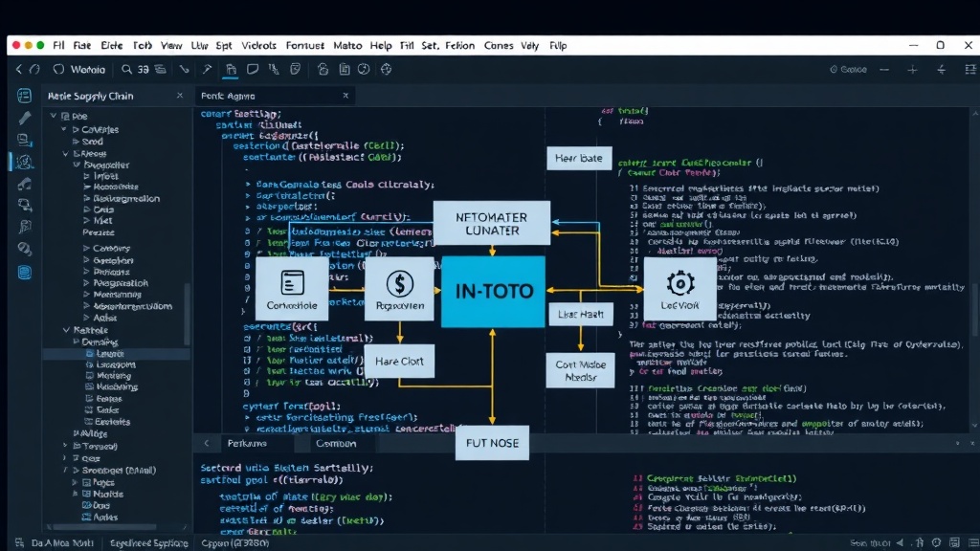Click the speech-note icon in the toolbar

click(x=253, y=69)
